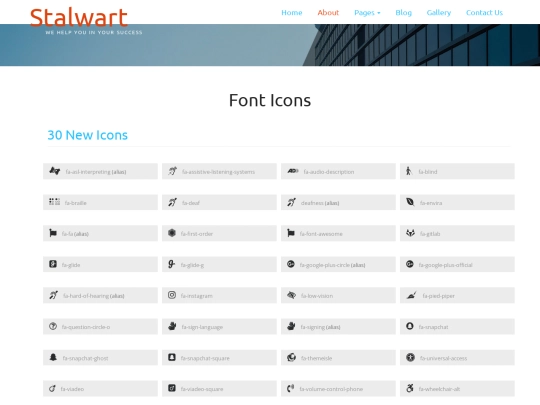Click the fa-universal-access icon

410,357
